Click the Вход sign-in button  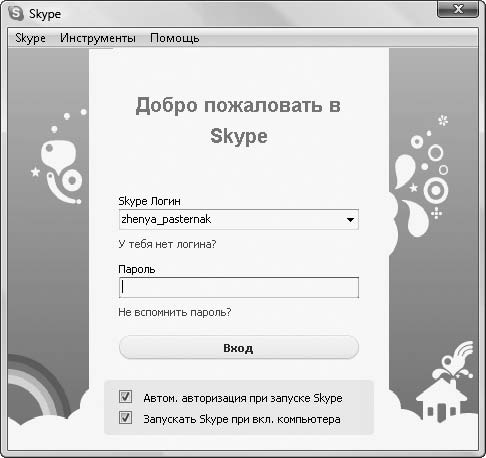point(239,347)
